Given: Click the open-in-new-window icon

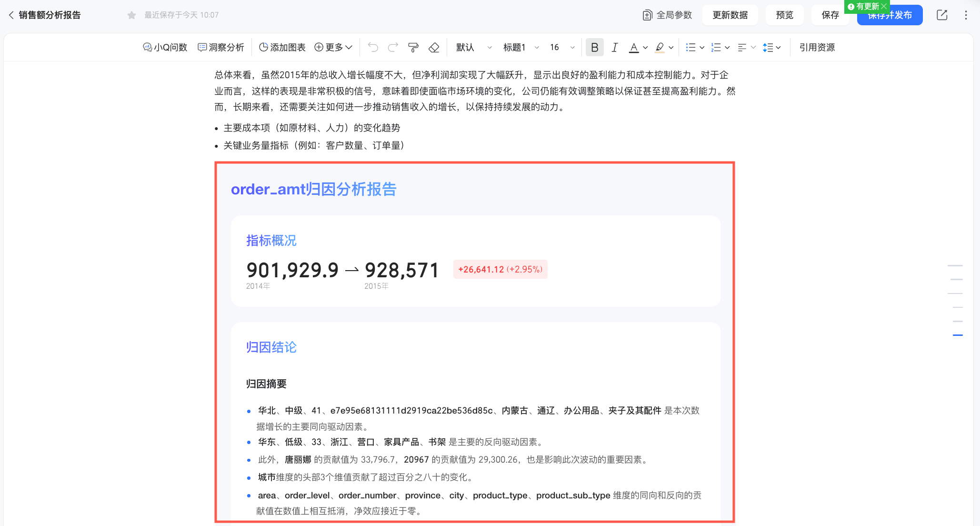Looking at the screenshot, I should pos(942,15).
